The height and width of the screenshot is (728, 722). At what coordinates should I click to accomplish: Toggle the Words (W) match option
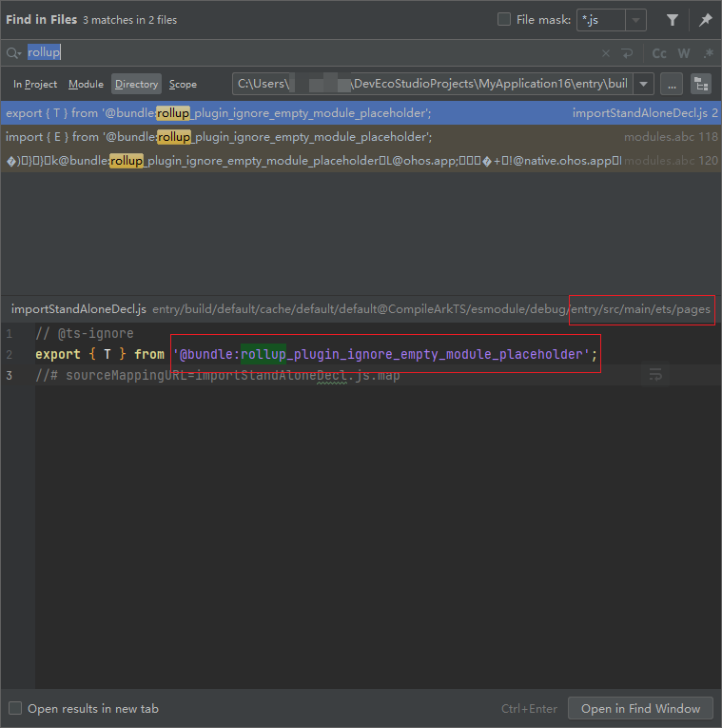click(x=683, y=53)
